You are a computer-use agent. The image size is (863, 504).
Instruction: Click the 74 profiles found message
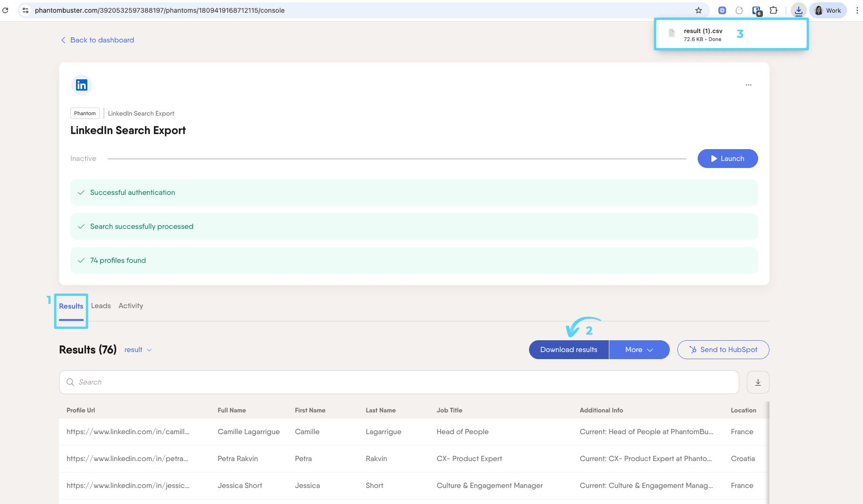coord(414,260)
